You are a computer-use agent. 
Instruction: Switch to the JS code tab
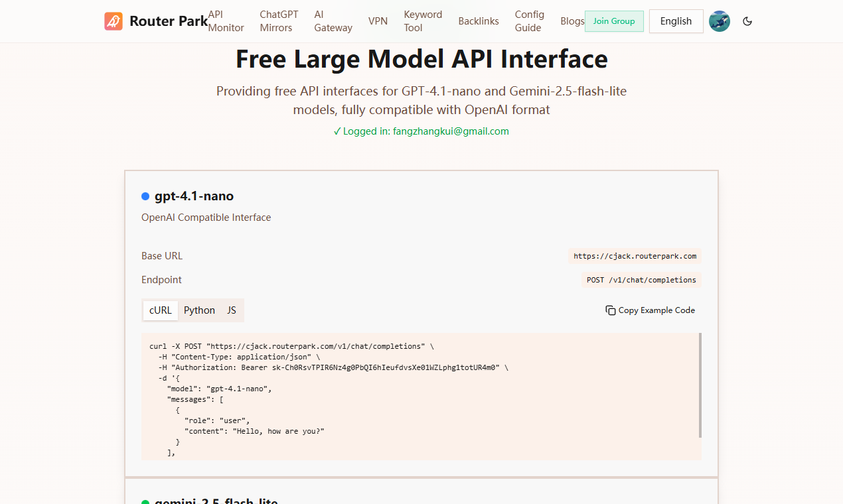[232, 310]
